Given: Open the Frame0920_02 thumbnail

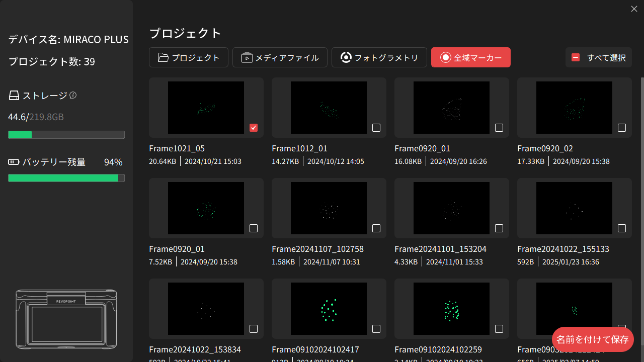Looking at the screenshot, I should coord(574,108).
